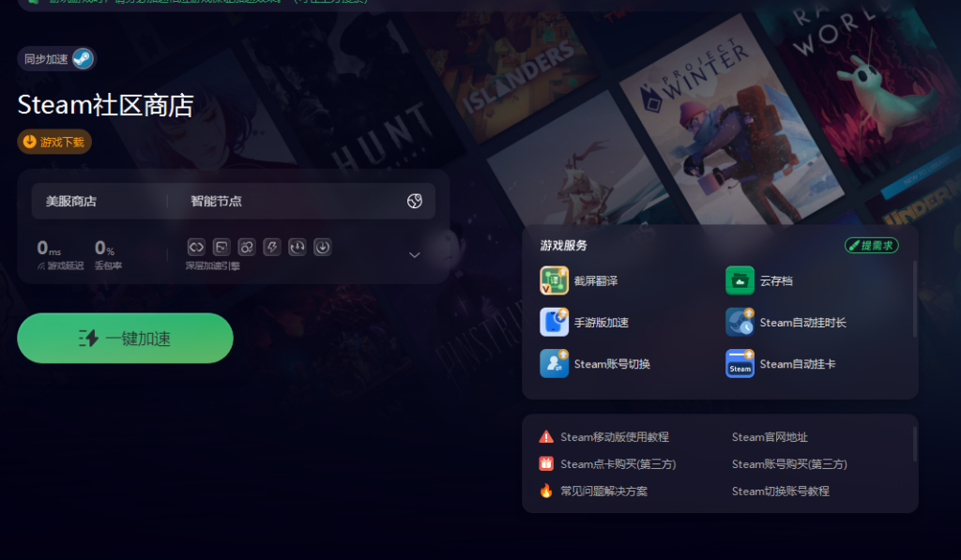Expand the acceleration details chevron
961x560 pixels.
click(414, 255)
